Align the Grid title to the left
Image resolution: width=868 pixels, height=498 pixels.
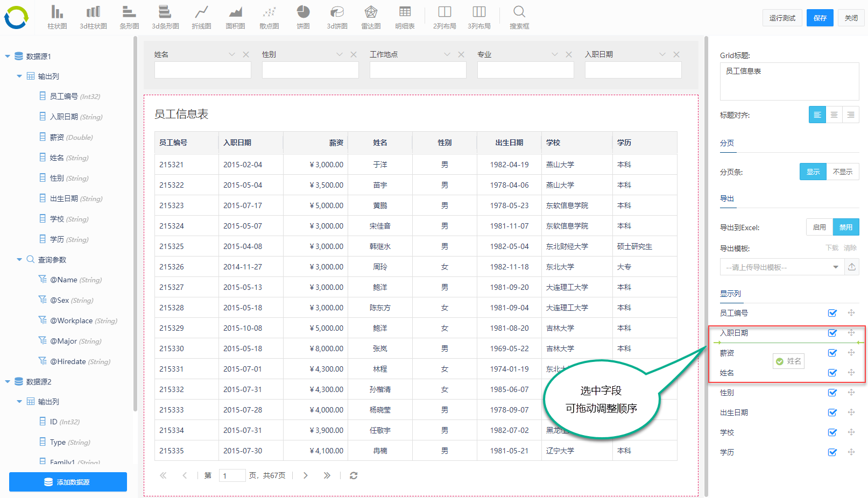tap(817, 115)
